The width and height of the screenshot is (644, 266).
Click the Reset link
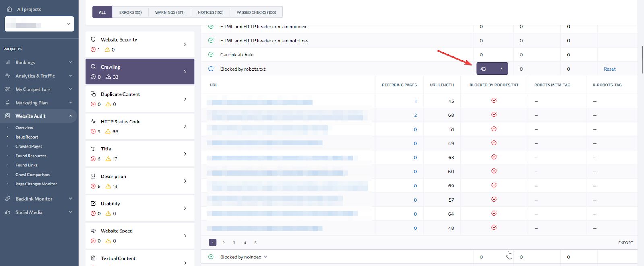tap(610, 69)
